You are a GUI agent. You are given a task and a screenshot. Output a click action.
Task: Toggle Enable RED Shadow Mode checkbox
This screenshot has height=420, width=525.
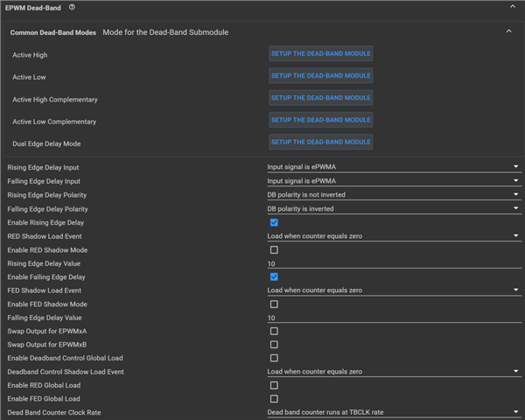pyautogui.click(x=274, y=250)
